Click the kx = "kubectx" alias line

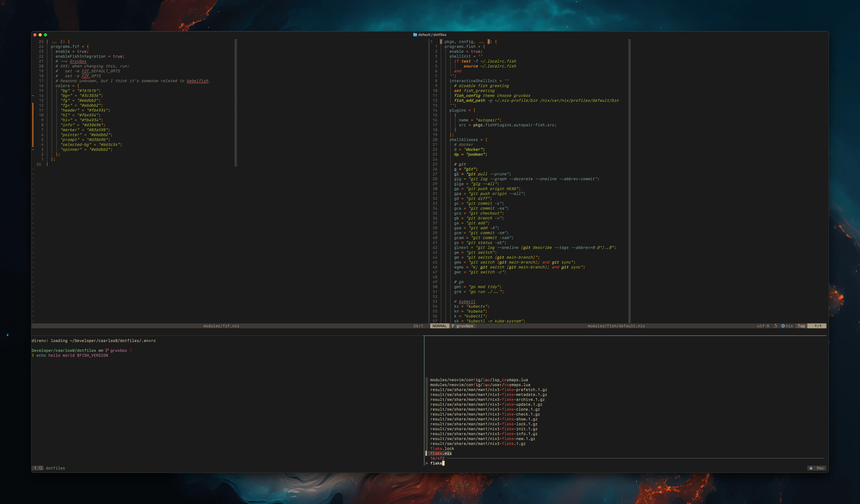coord(472,307)
